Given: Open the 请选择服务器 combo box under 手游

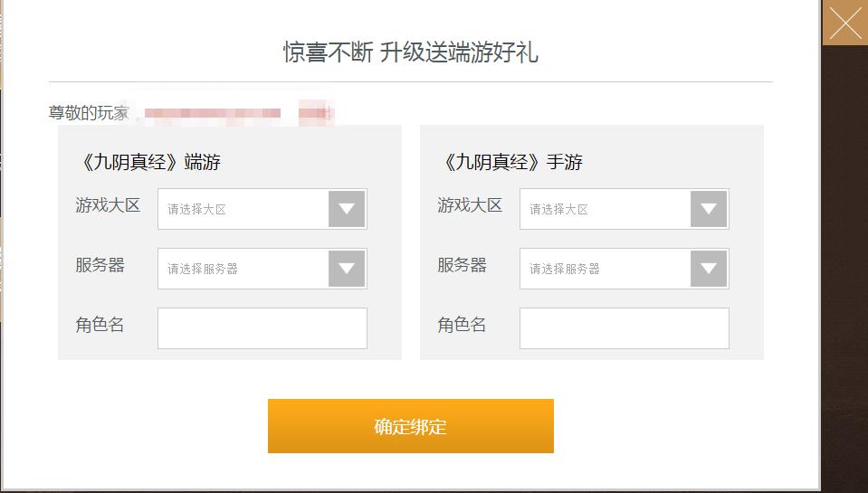Looking at the screenshot, I should tap(625, 269).
